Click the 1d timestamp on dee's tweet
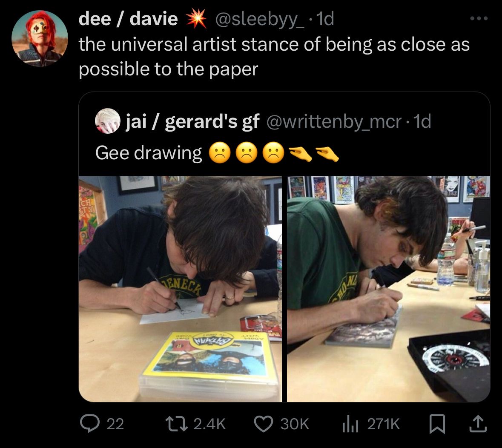 tap(325, 19)
